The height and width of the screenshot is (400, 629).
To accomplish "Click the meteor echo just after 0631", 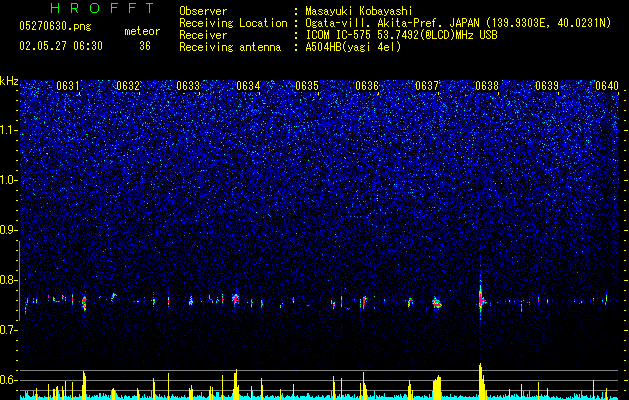I will click(x=84, y=302).
